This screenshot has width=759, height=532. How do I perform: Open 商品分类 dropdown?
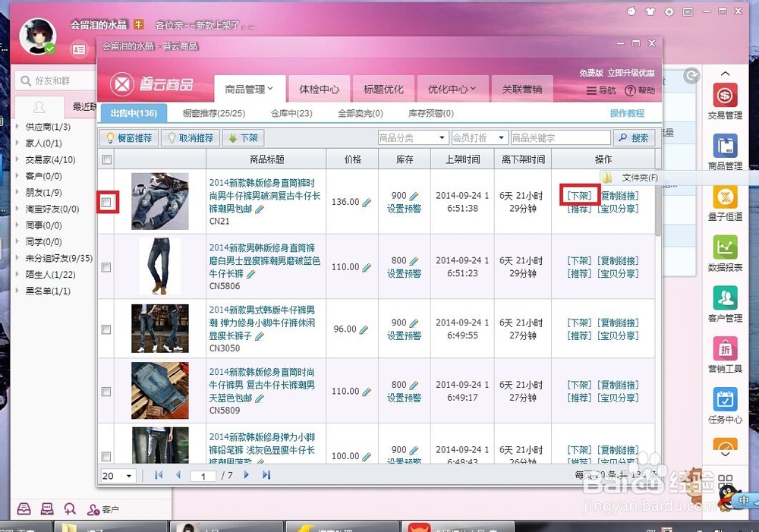413,138
